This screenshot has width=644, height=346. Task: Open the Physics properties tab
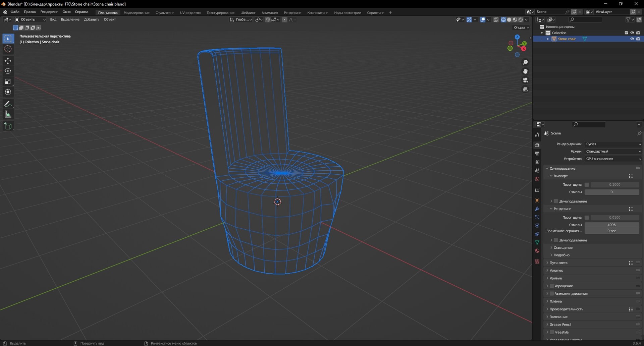click(x=537, y=226)
